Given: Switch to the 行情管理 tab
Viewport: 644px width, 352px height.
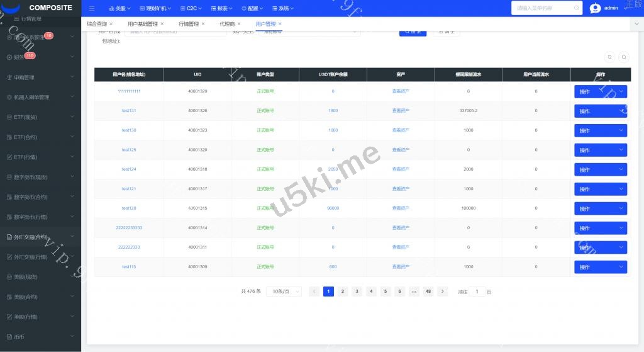Looking at the screenshot, I should click(188, 24).
